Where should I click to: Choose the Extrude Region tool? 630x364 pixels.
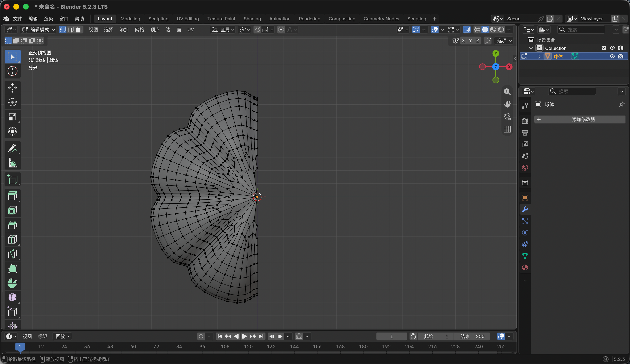[12, 196]
